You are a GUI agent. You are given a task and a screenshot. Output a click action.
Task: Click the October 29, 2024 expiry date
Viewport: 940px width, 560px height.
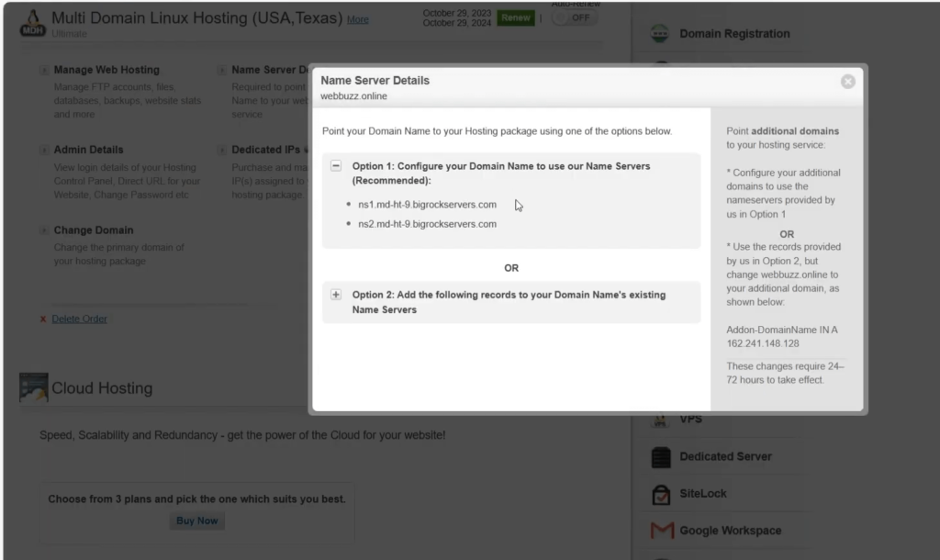(x=457, y=23)
